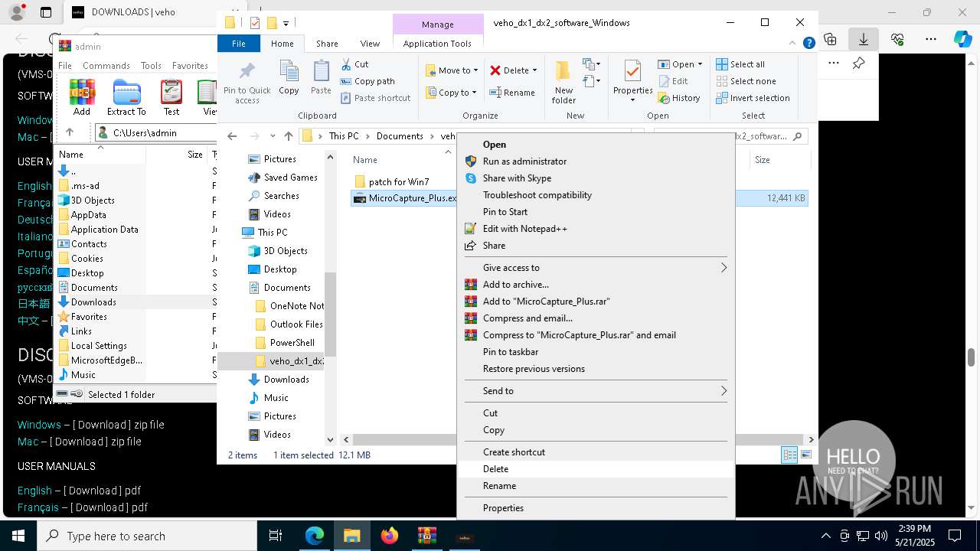This screenshot has height=551, width=980.
Task: Open the WinRAR Commands menu
Action: (106, 66)
